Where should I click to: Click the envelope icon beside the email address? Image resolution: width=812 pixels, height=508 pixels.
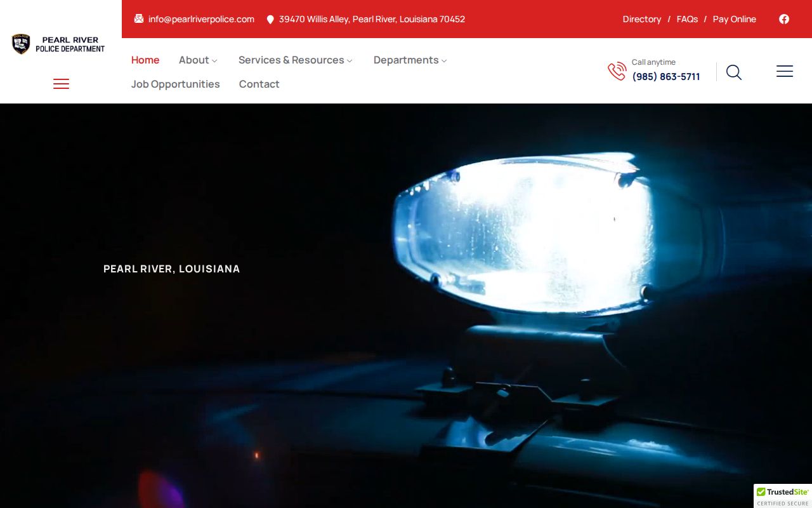point(139,19)
